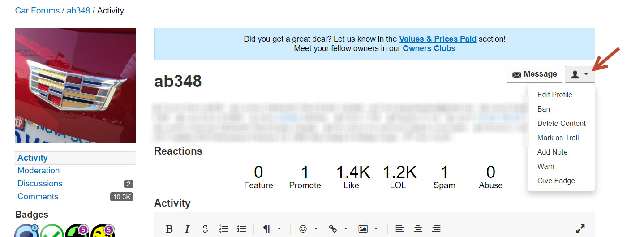
Task: Align editor text to the right
Action: coord(436,229)
